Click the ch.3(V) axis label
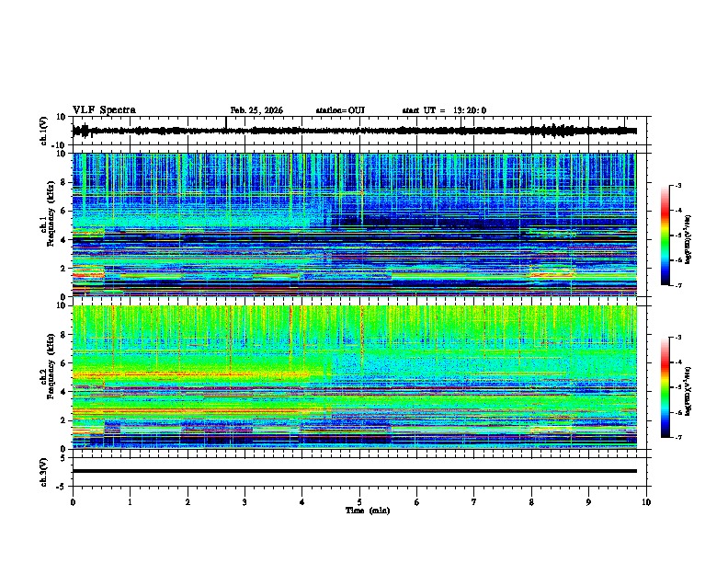The width and height of the screenshot is (728, 563). tap(44, 472)
